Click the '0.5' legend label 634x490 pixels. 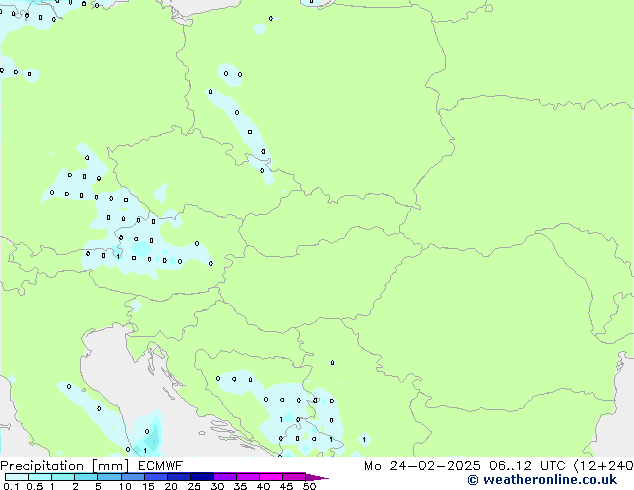pos(35,486)
